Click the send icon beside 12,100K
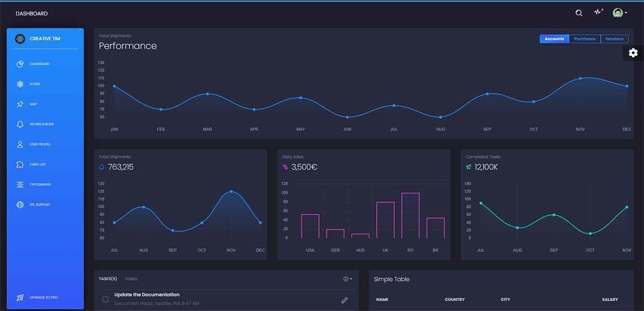This screenshot has width=644, height=311. pos(469,167)
